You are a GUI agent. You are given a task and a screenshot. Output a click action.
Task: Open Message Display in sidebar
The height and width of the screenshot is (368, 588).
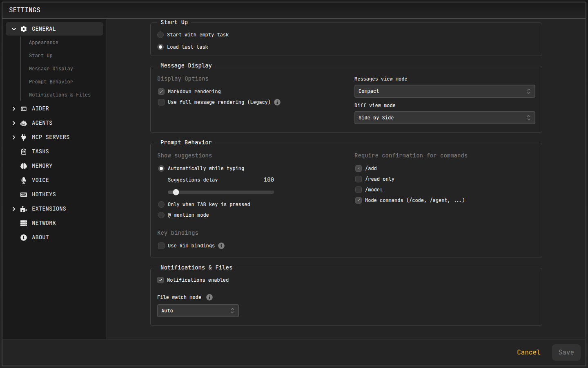51,69
